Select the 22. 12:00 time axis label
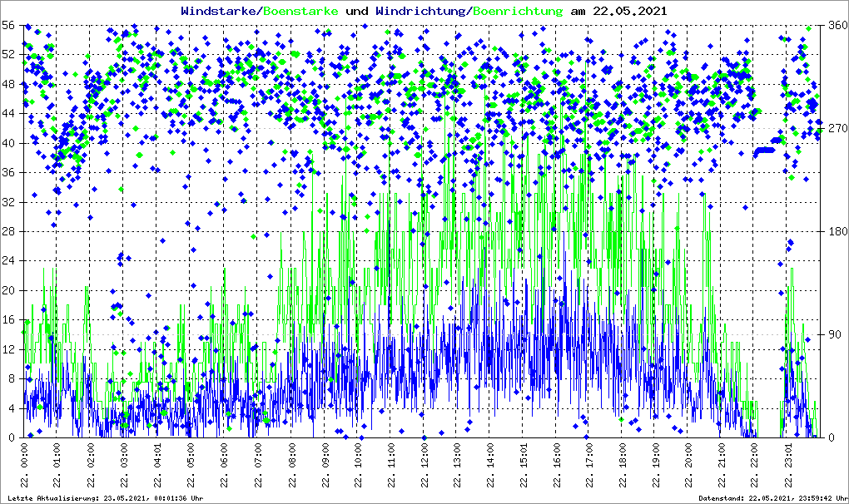849x504 pixels. pos(423,466)
